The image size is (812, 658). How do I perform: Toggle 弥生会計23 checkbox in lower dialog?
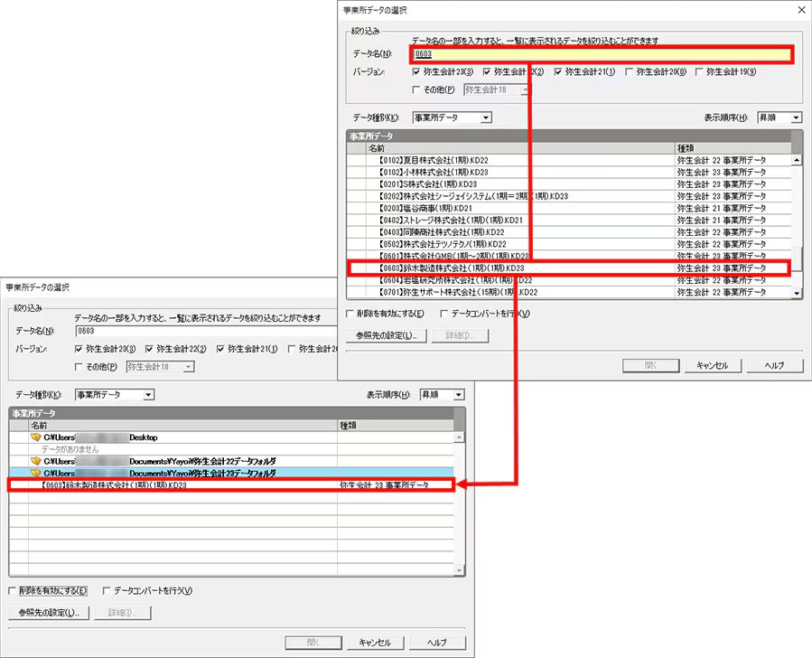pyautogui.click(x=79, y=349)
